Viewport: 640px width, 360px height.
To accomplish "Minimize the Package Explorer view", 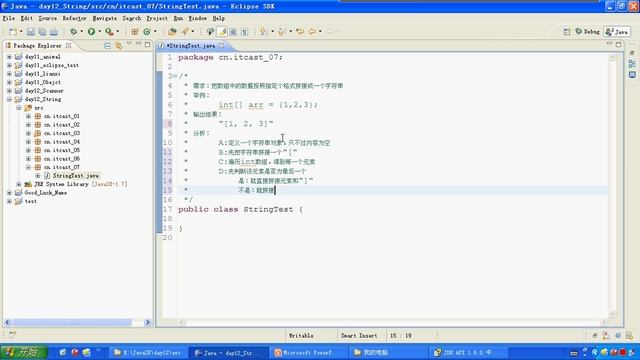I will coord(138,43).
